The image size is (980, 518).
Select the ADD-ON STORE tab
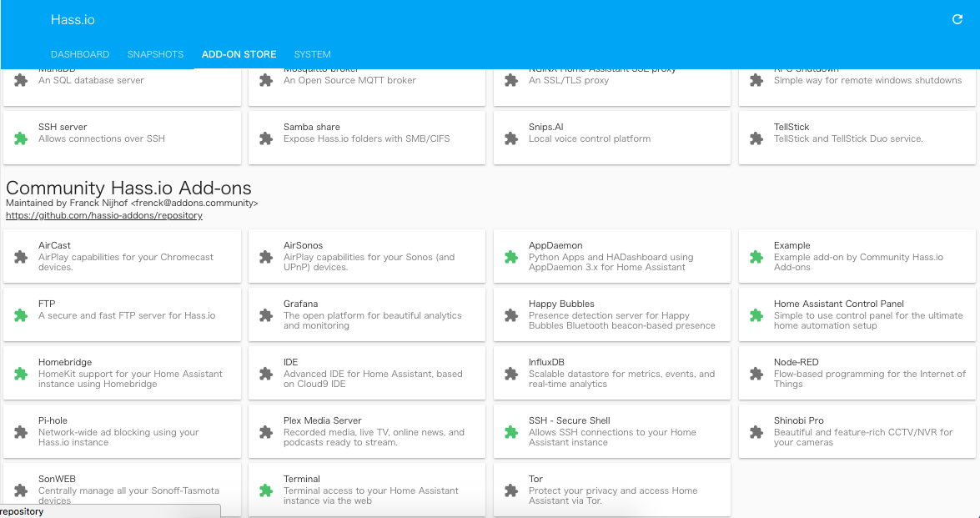[239, 54]
